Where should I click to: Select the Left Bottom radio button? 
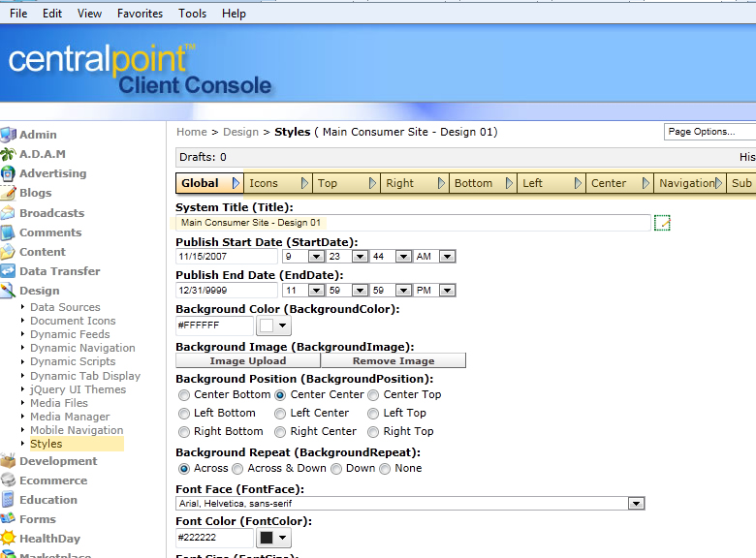(184, 414)
